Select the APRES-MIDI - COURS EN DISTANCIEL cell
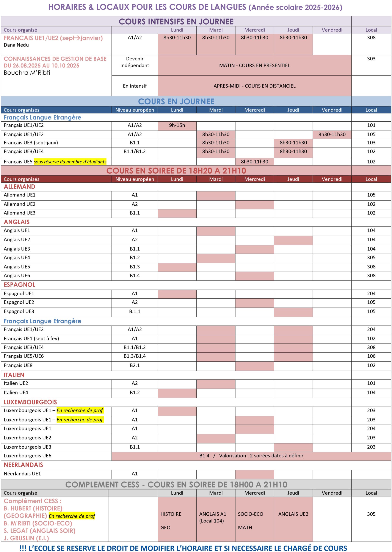This screenshot has height=552, width=392. coord(255,86)
